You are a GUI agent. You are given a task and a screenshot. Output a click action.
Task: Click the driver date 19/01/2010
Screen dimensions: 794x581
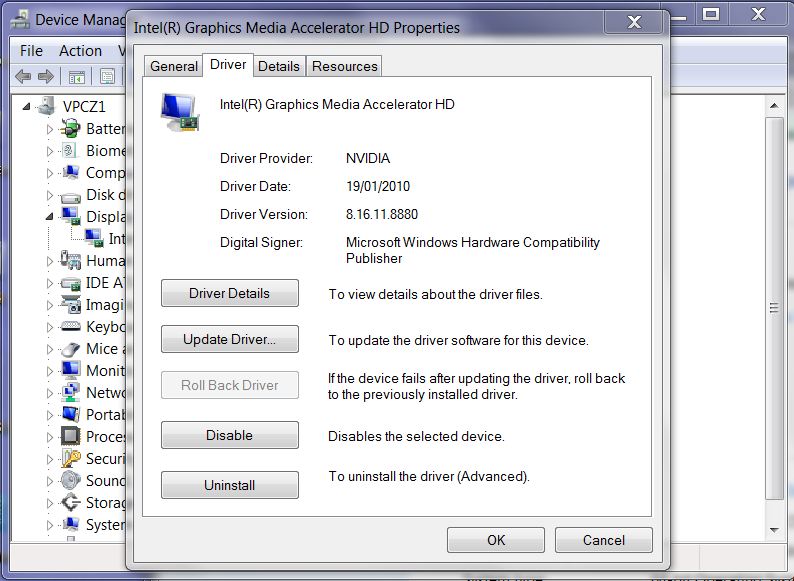tap(378, 186)
